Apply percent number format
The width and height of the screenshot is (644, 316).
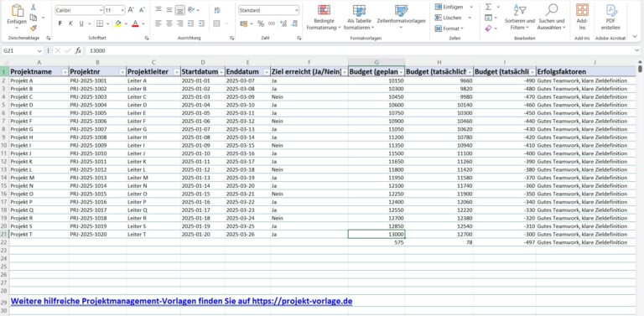(x=261, y=23)
